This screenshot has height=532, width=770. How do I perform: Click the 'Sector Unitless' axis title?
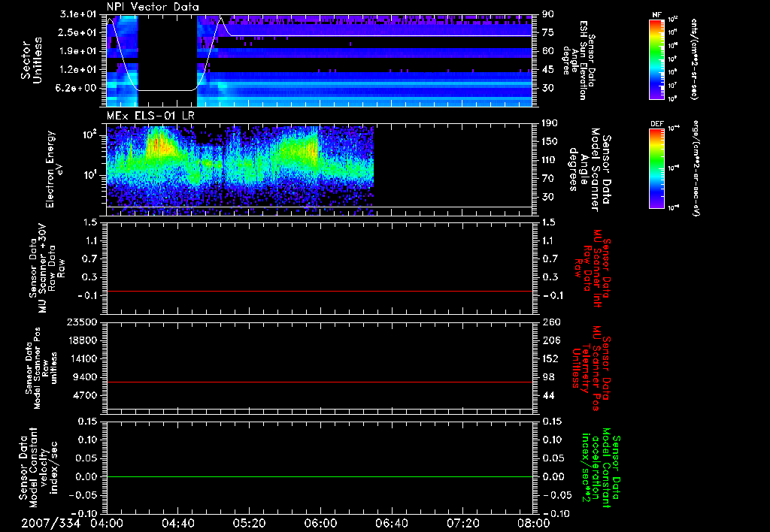(x=32, y=60)
